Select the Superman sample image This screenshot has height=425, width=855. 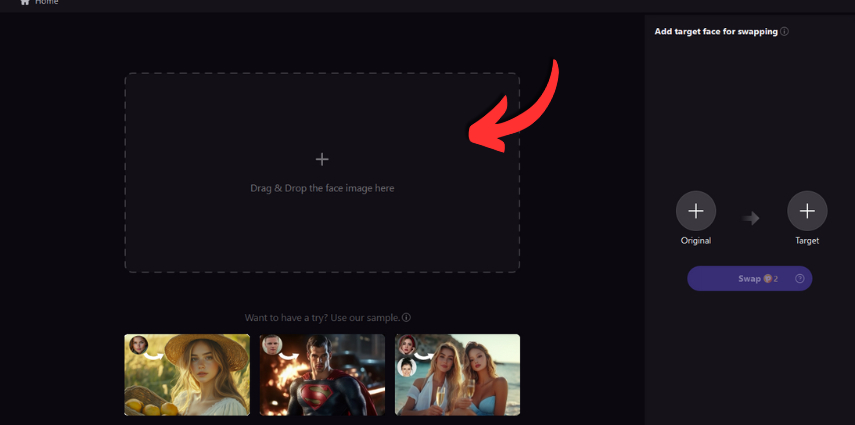[322, 375]
